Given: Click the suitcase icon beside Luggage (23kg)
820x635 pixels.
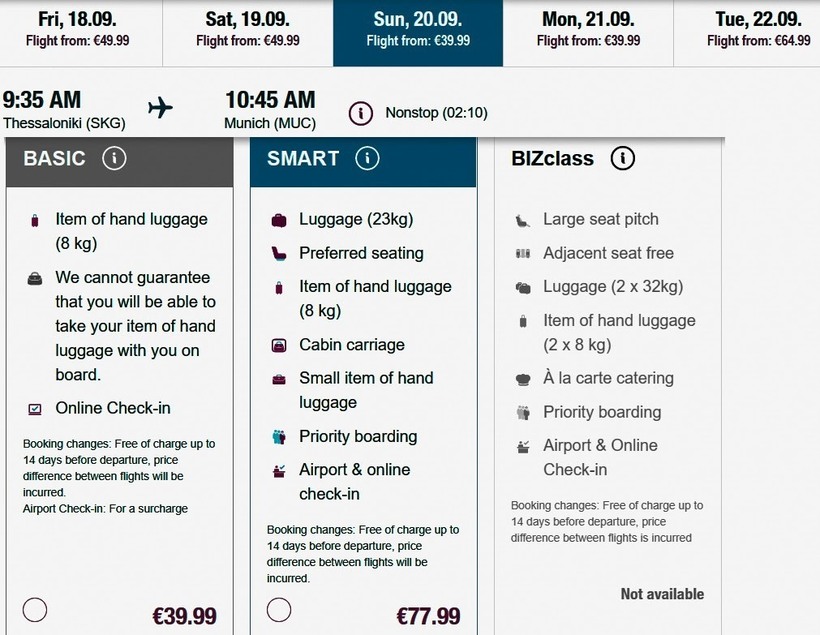Looking at the screenshot, I should [x=279, y=220].
